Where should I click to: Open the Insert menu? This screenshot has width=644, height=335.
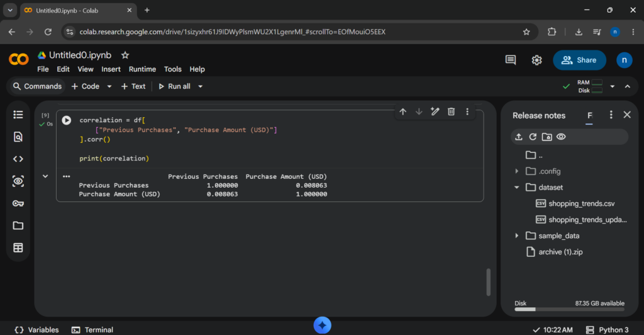coord(111,69)
